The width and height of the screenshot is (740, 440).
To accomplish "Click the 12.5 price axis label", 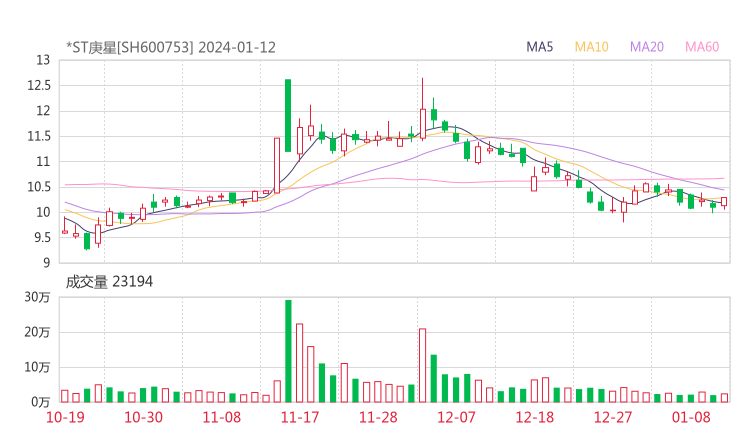I will point(39,85).
